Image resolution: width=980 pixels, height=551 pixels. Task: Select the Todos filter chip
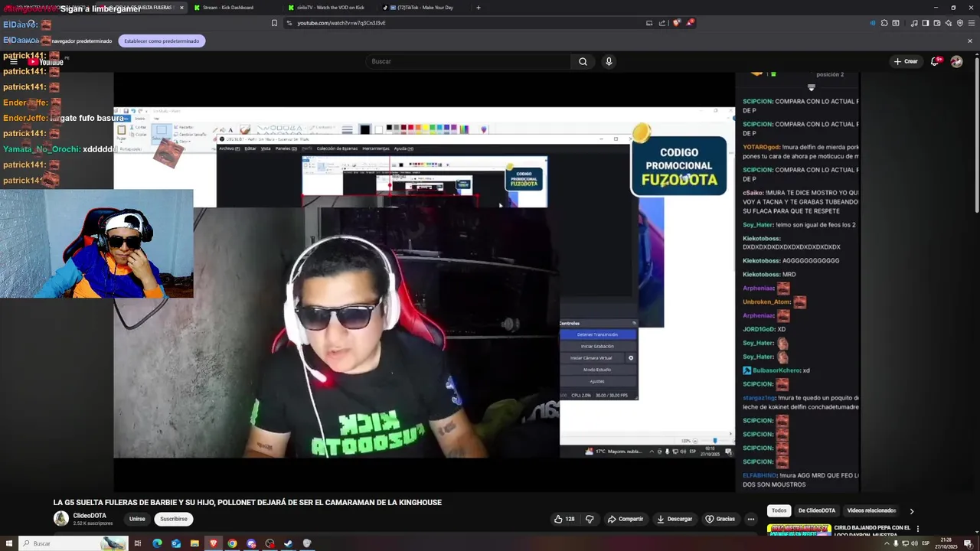(x=779, y=510)
